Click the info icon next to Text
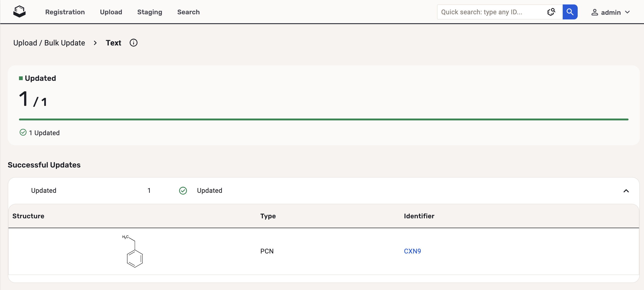This screenshot has width=644, height=290. tap(133, 43)
